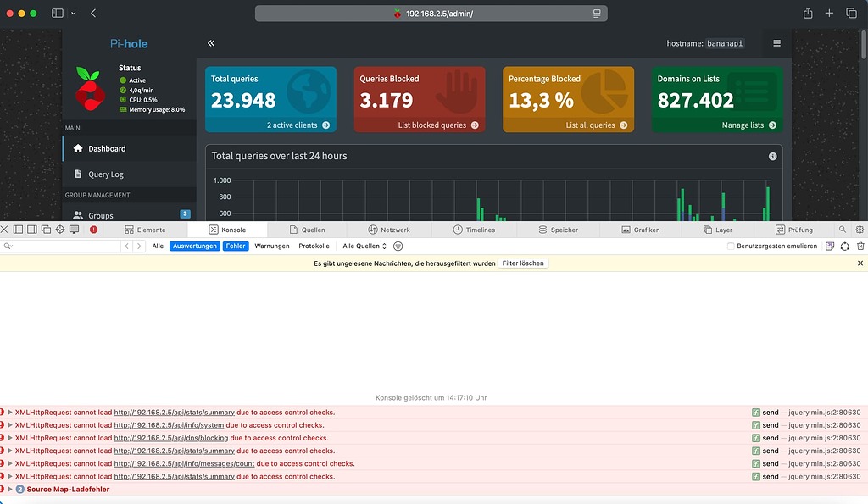Open Query Log in the sidebar

[x=130, y=174]
